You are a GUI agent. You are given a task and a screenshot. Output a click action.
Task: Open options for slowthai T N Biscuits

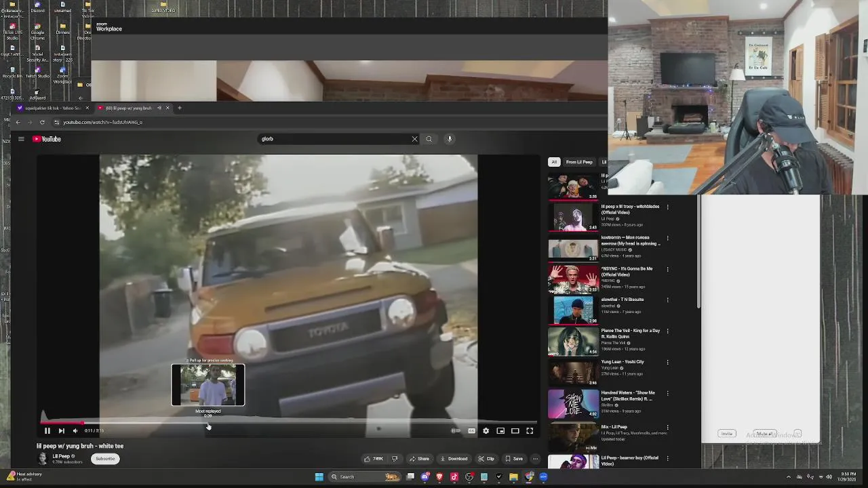click(x=667, y=300)
